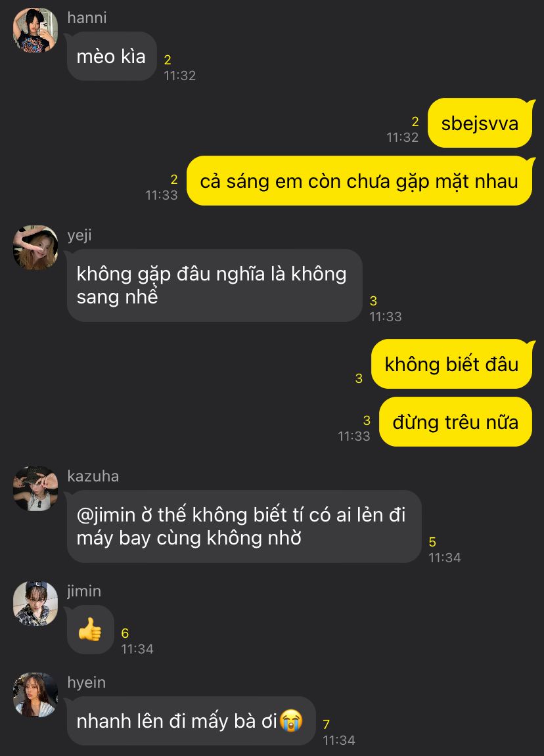Tap the unread count 5 beside kazuha's message

pyautogui.click(x=432, y=542)
